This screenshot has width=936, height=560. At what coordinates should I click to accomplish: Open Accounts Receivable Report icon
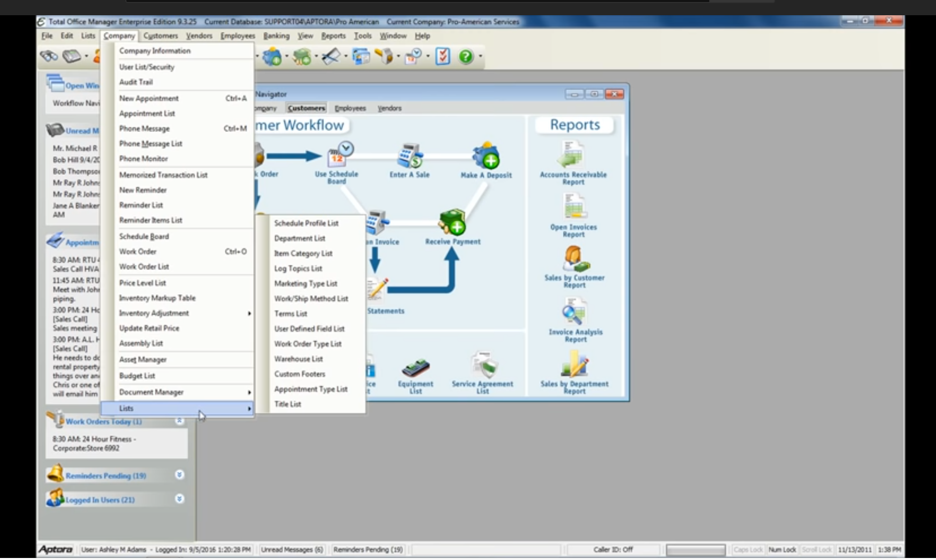573,155
